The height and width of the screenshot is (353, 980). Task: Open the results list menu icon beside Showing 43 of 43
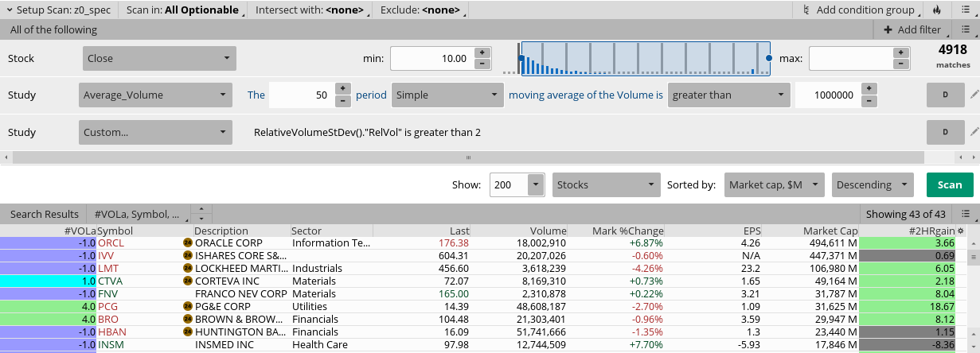coord(965,214)
